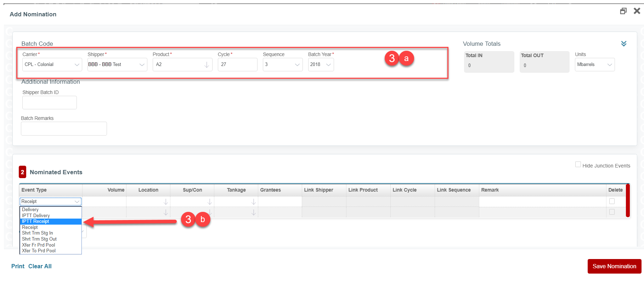Expand the Units dropdown set to Mbarrels
The width and height of the screenshot is (644, 286).
[x=594, y=65]
